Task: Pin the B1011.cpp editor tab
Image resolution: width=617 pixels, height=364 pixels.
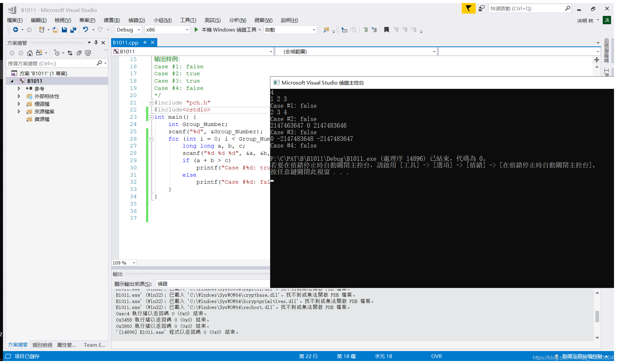Action: click(x=145, y=42)
